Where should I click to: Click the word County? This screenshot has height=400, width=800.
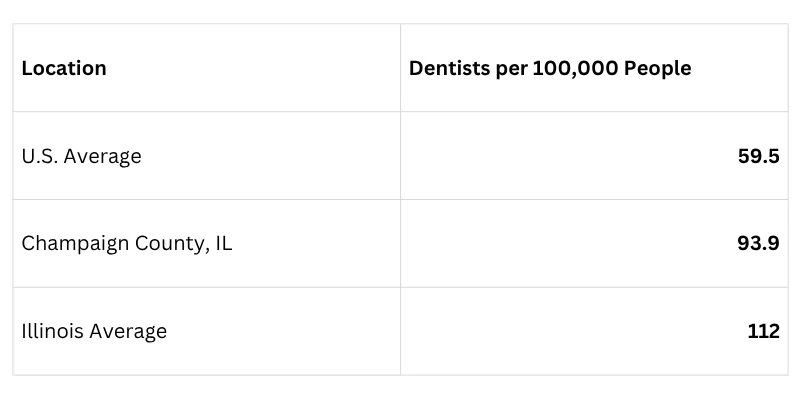point(170,244)
